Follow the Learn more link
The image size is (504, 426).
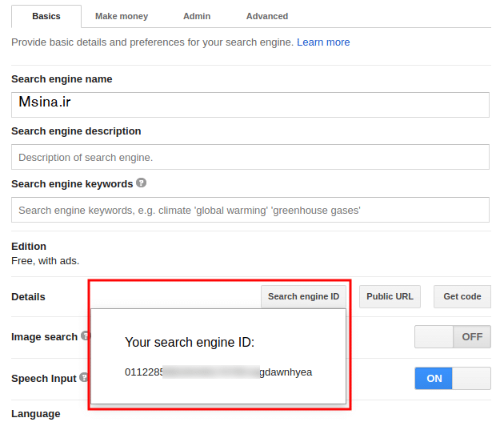(323, 42)
